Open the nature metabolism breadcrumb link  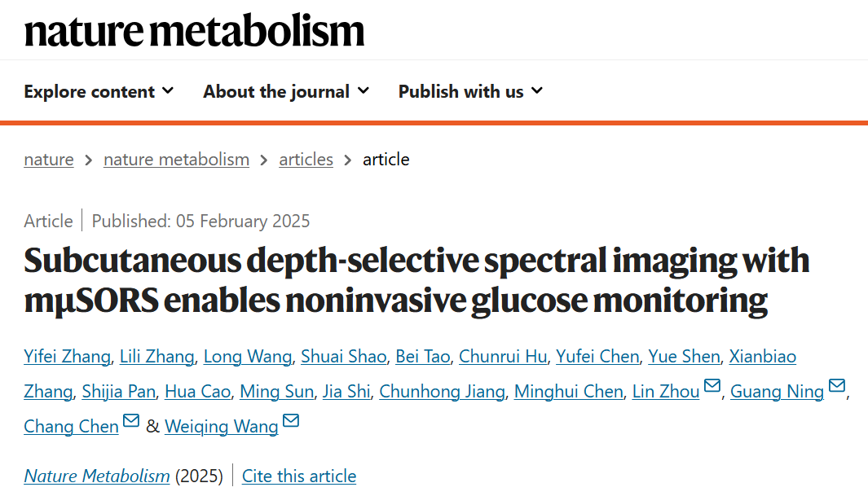point(176,160)
